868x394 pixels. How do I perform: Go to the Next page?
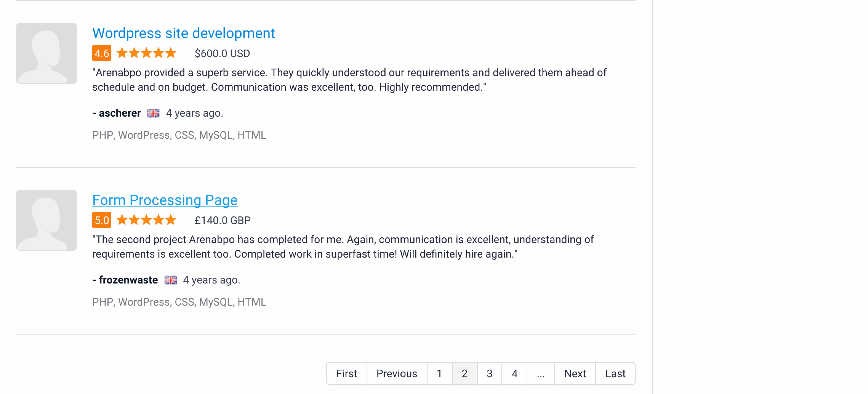click(x=575, y=373)
